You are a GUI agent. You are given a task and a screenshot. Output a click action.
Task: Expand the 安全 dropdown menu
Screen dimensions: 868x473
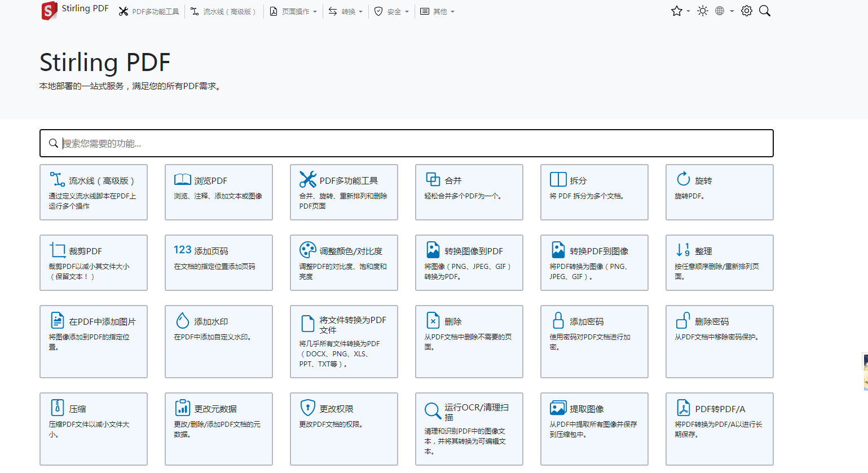pyautogui.click(x=391, y=11)
